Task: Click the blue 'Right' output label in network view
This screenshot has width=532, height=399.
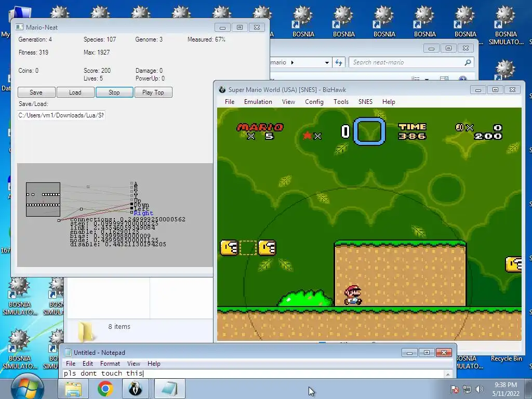Action: point(143,213)
